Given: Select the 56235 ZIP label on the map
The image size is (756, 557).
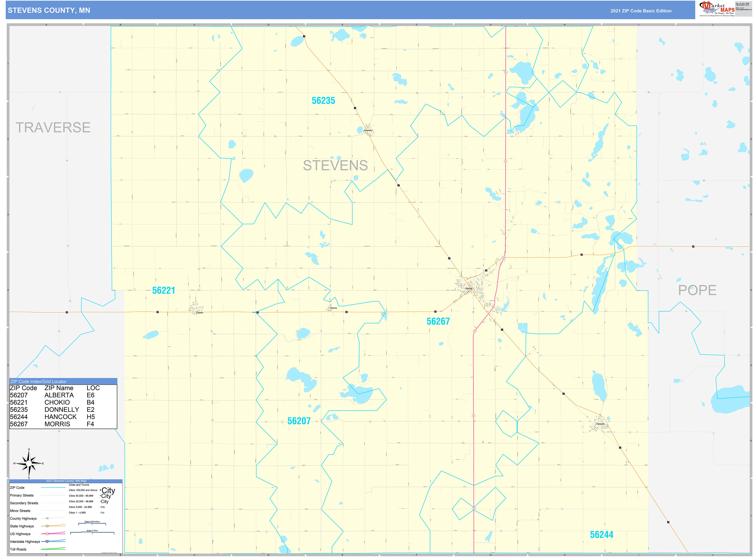Looking at the screenshot, I should point(323,100).
